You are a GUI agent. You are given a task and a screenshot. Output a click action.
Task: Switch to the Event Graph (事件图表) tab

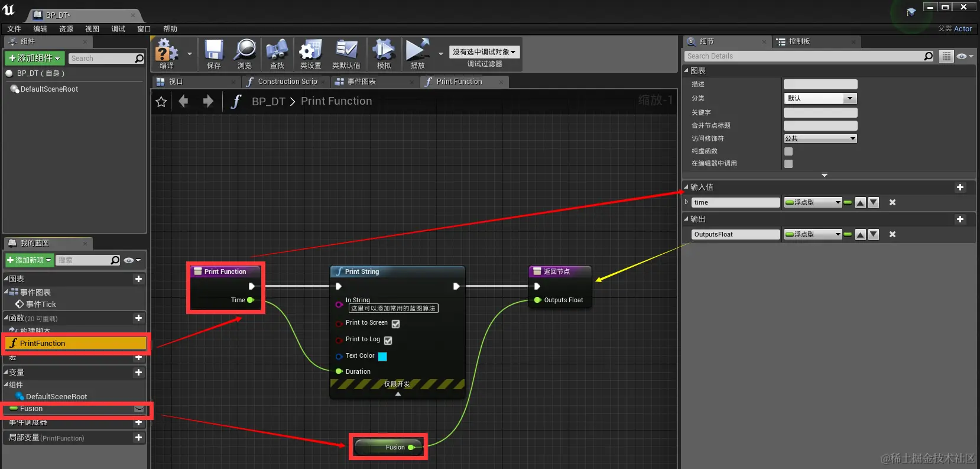[x=374, y=82]
